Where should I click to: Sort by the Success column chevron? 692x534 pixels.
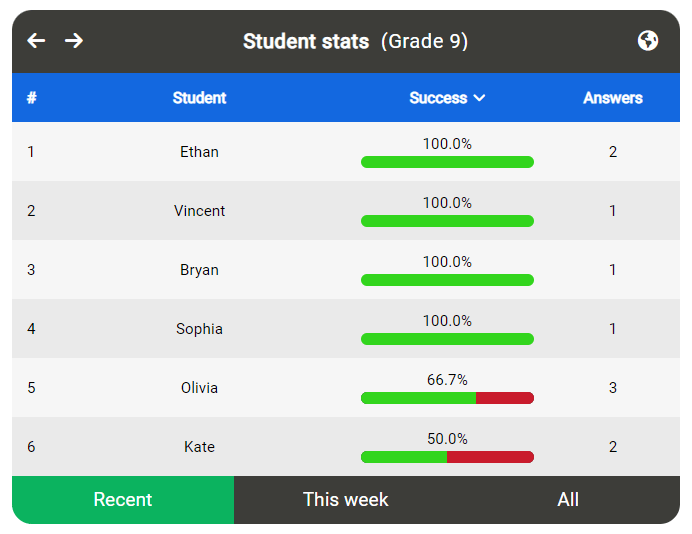[480, 98]
